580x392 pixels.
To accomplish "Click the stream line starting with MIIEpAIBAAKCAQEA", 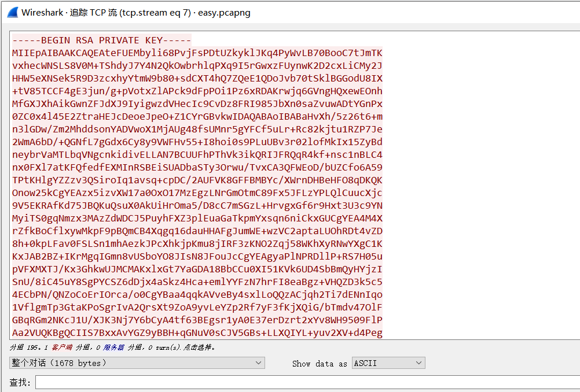I will coord(197,53).
